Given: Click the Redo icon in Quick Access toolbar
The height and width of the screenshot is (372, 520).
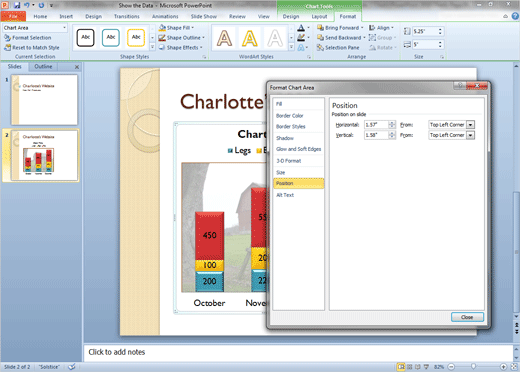Looking at the screenshot, I should pos(41,5).
